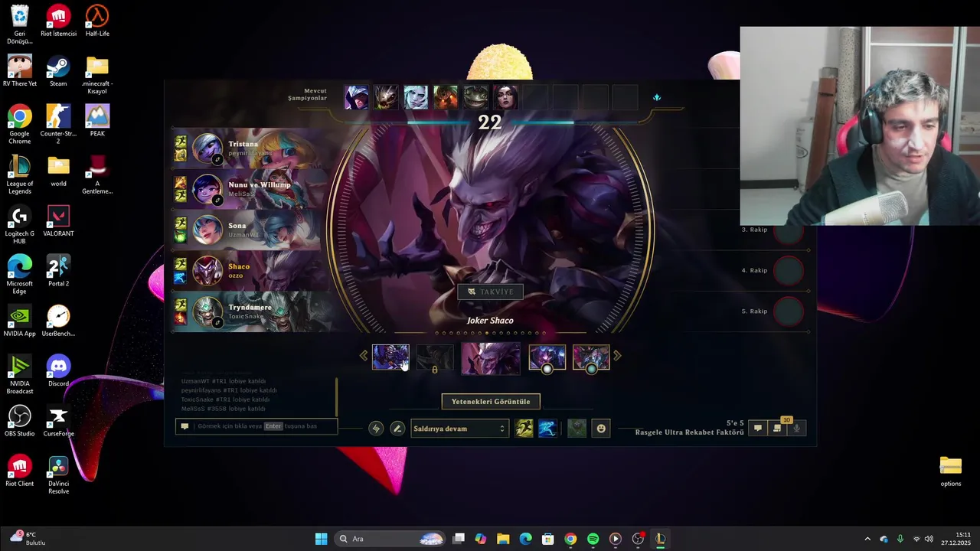The width and height of the screenshot is (980, 551).
Task: Click the name Nunu ve Willump
Action: click(x=260, y=184)
